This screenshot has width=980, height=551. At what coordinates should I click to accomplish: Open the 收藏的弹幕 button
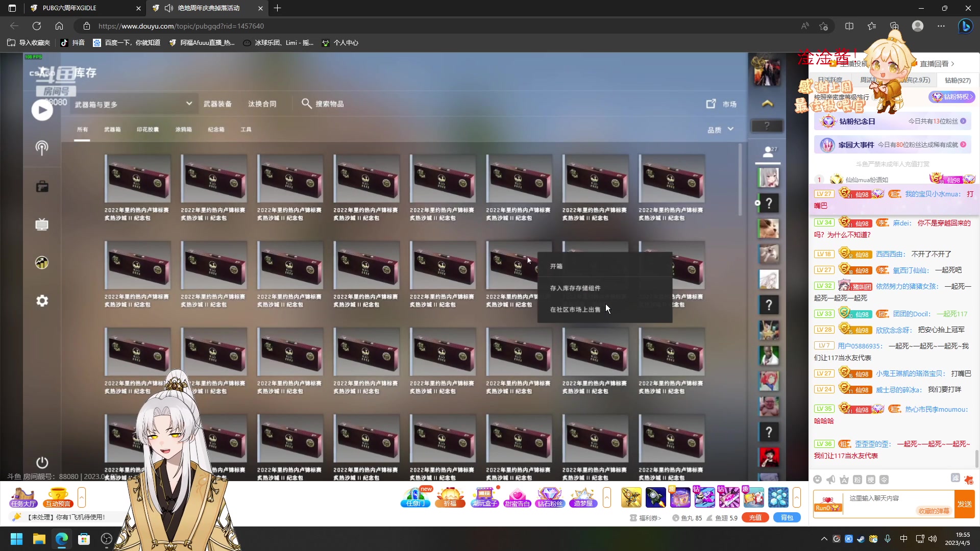(x=934, y=511)
